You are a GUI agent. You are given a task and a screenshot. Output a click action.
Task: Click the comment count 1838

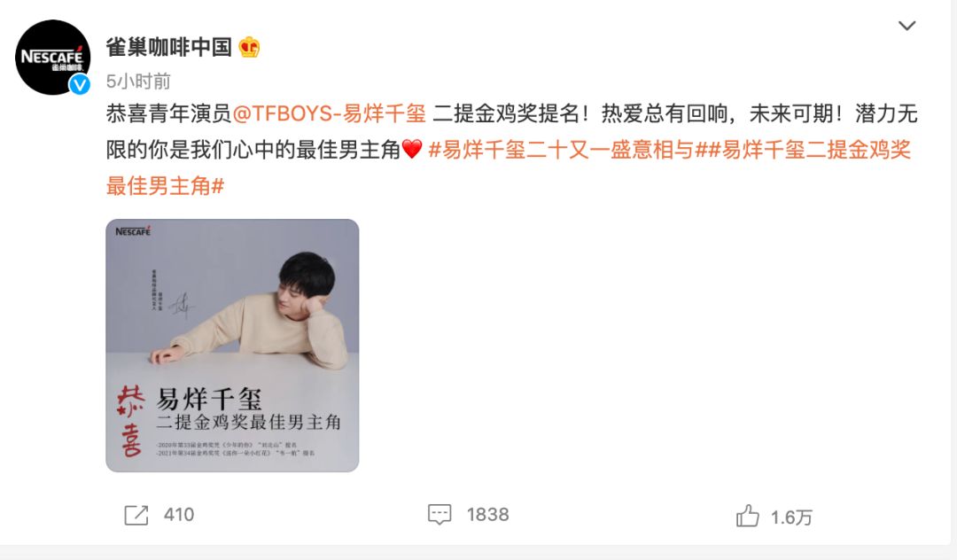487,515
